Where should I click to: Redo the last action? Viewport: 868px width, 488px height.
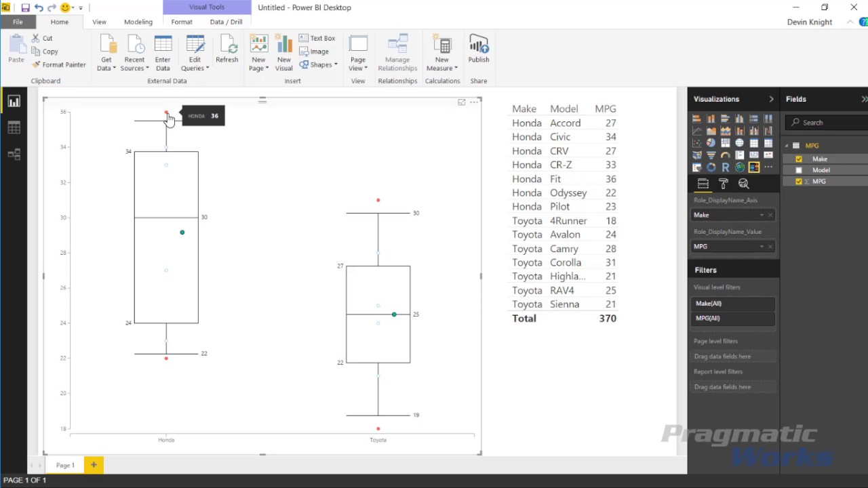tap(52, 7)
